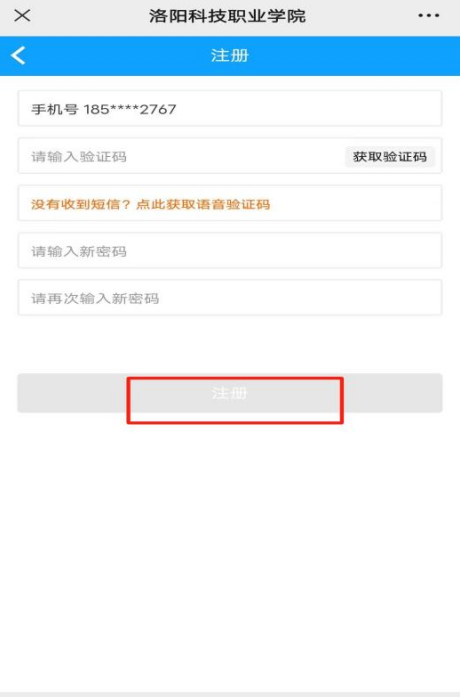Click the greyed-out 注册 submit button
The width and height of the screenshot is (460, 697).
(230, 393)
